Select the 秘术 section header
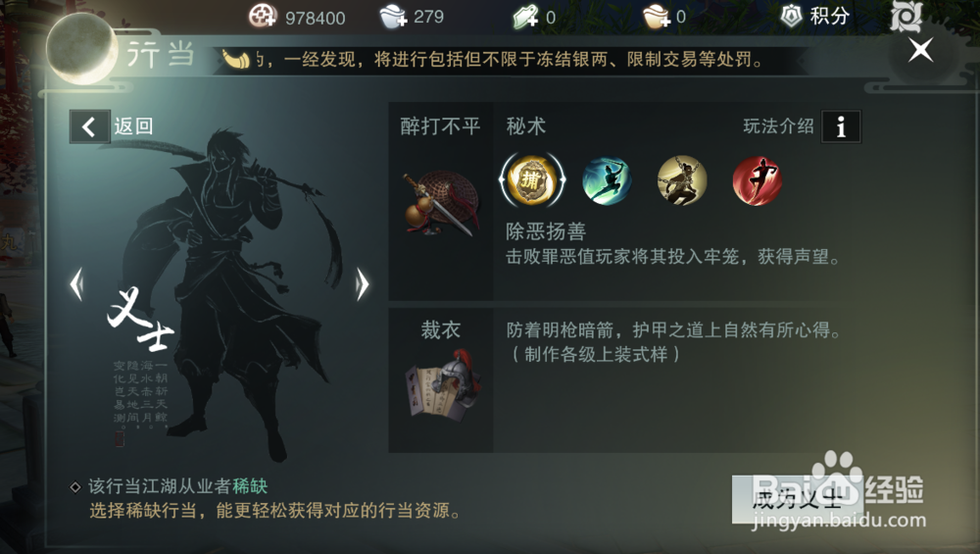 (525, 126)
